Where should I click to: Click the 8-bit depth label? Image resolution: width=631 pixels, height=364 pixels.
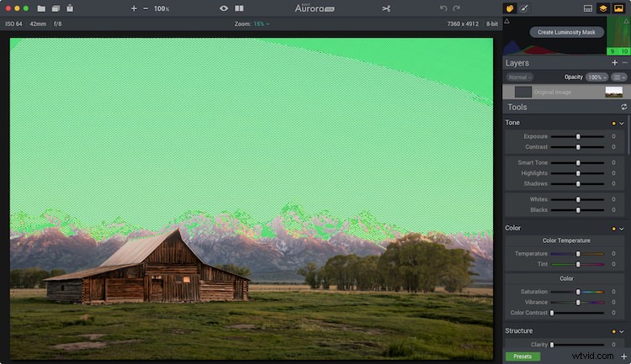(492, 24)
